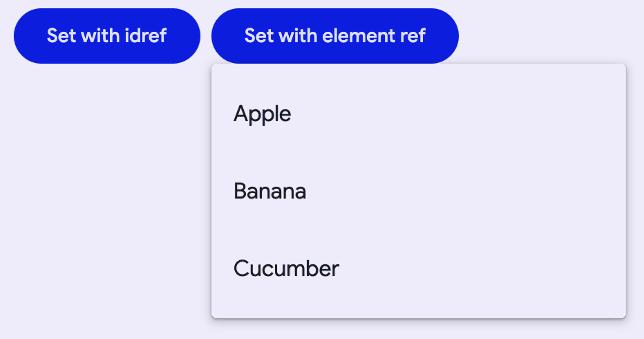Image resolution: width=644 pixels, height=339 pixels.
Task: Select the last entry in the menu
Action: tap(286, 268)
